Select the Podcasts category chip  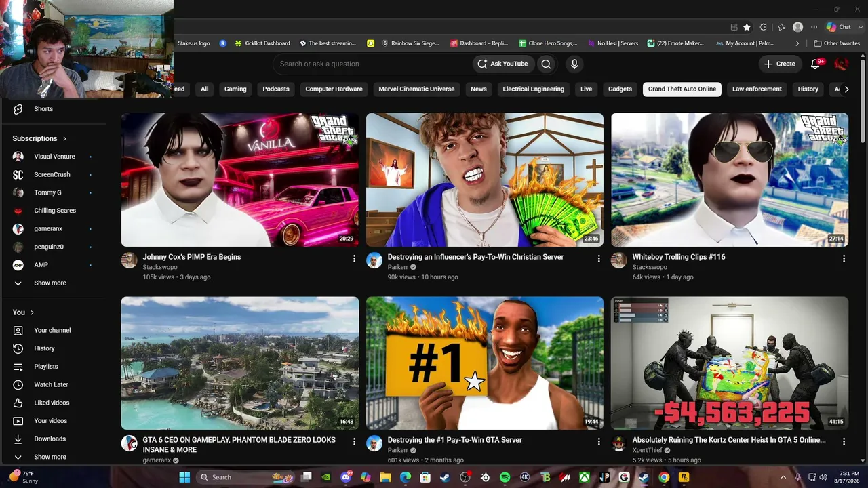point(276,89)
